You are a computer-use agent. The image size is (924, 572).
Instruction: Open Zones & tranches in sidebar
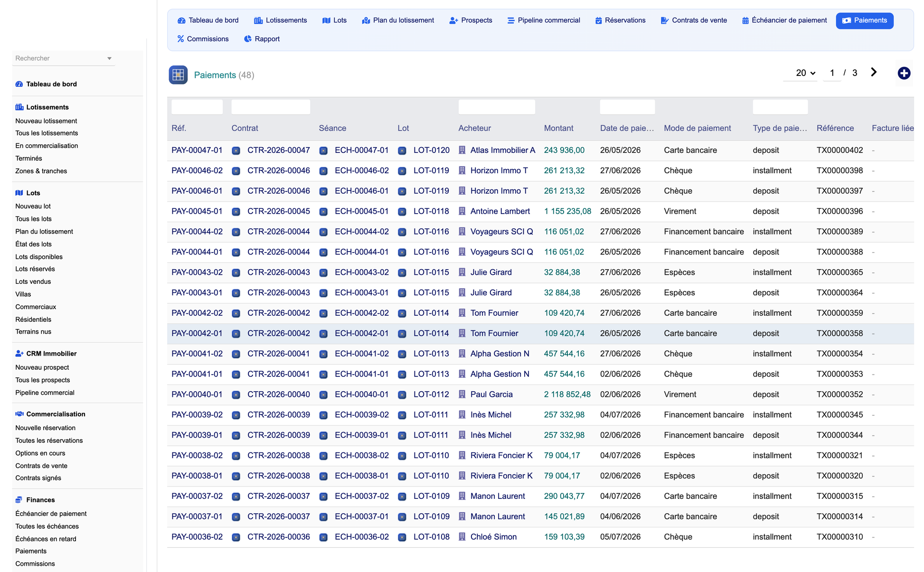[x=41, y=171]
